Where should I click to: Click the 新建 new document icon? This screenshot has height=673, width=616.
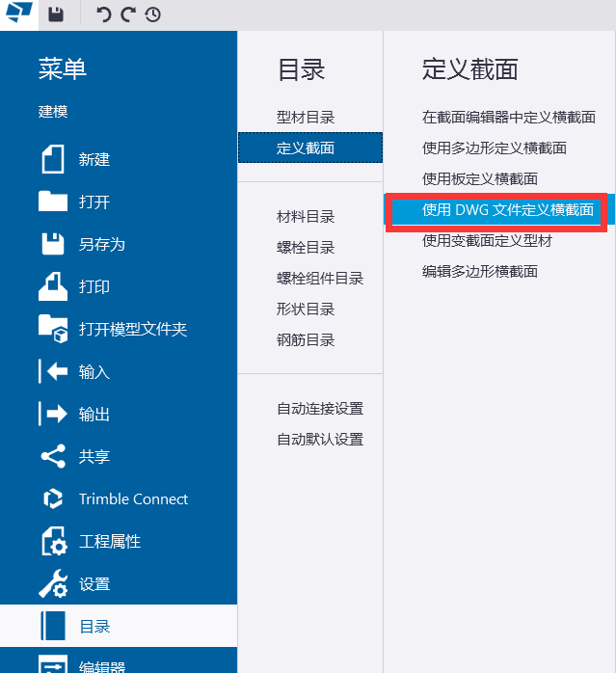pyautogui.click(x=53, y=159)
